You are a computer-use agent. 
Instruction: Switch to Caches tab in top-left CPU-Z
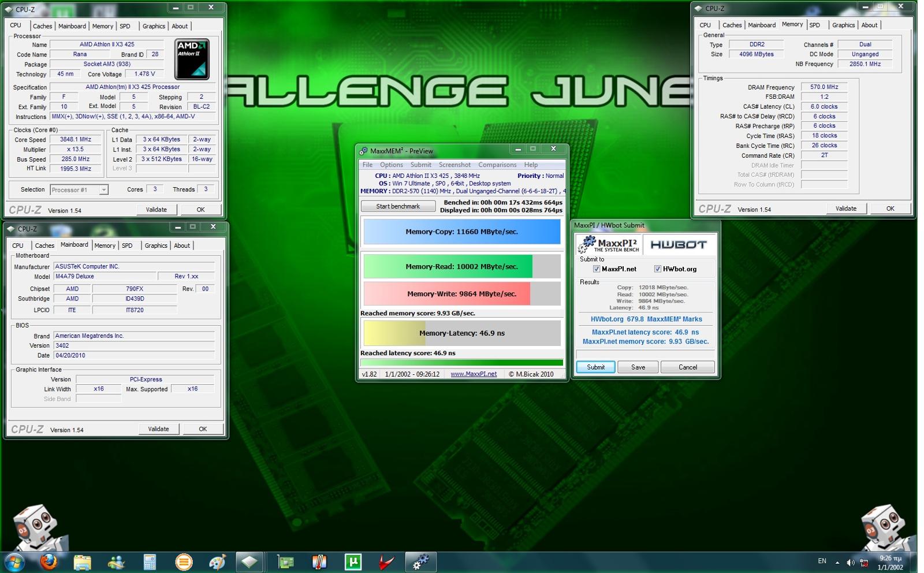(x=42, y=26)
